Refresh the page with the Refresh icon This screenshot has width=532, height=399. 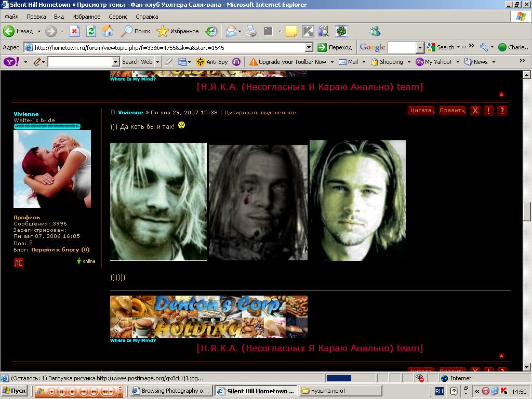point(91,31)
